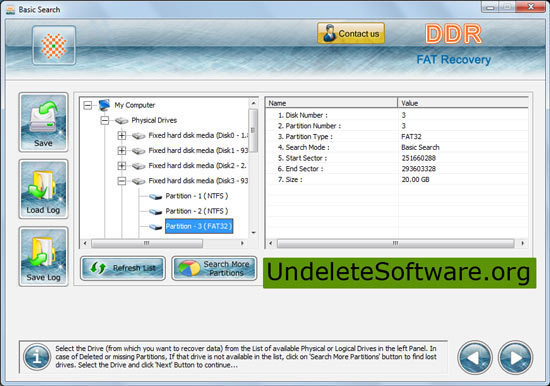550x386 pixels.
Task: Click the details table horizontal scrollbar thumb
Action: (x=395, y=243)
